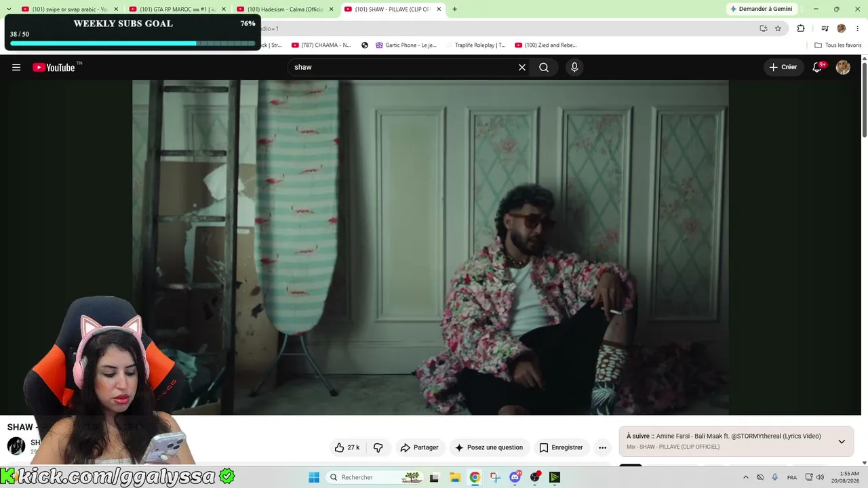Start voice search with the microphone

[574, 67]
